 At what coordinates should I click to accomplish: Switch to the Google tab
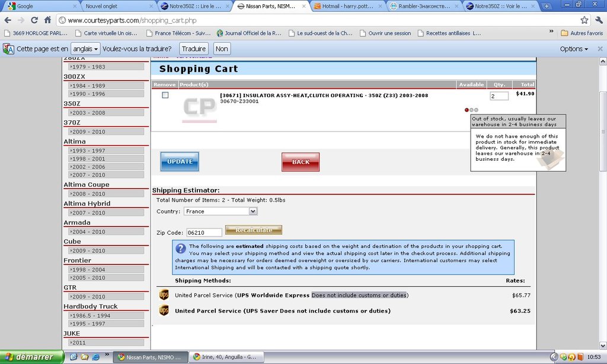(x=40, y=6)
